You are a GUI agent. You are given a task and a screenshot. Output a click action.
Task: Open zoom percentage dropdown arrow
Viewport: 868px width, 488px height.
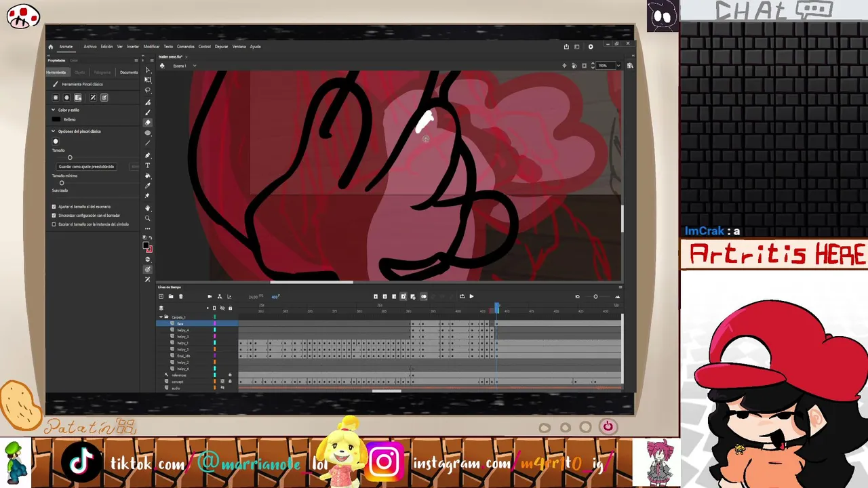pyautogui.click(x=618, y=66)
